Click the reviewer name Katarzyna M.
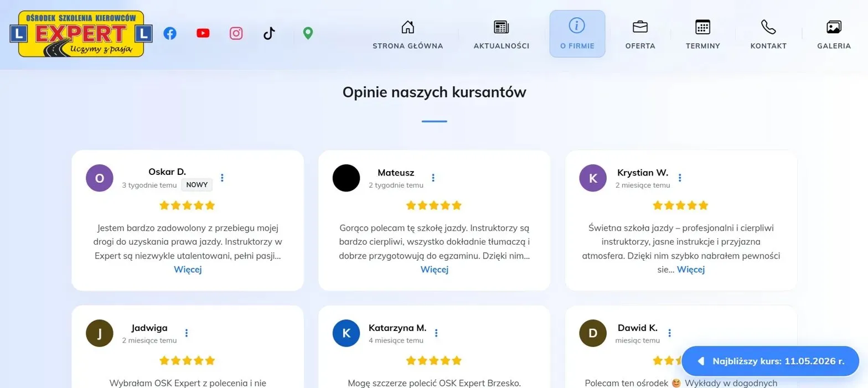This screenshot has width=868, height=388. point(397,328)
